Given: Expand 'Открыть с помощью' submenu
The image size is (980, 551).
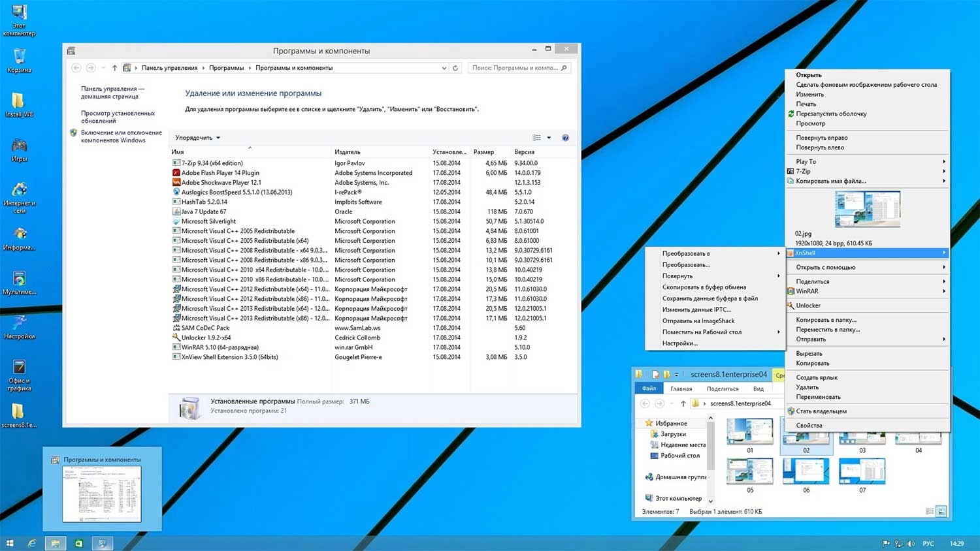Looking at the screenshot, I should 868,267.
